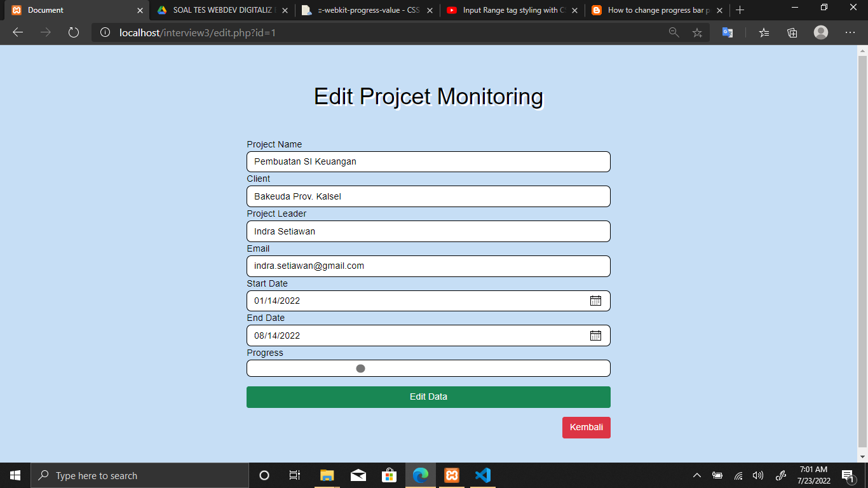Viewport: 868px width, 488px height.
Task: Click the red Kembali button
Action: tap(587, 428)
